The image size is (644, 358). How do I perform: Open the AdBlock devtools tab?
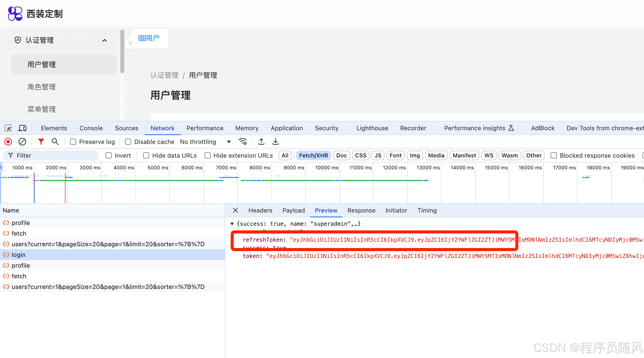tap(543, 128)
